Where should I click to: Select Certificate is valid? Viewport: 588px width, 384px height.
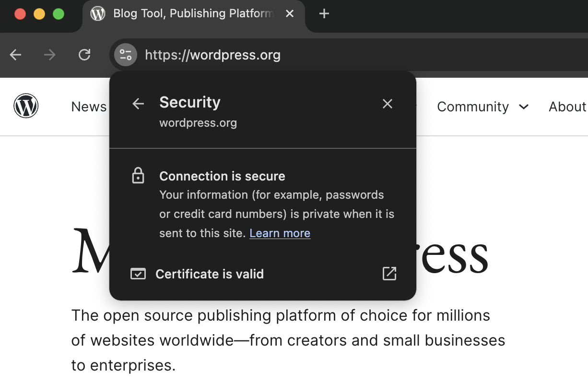tap(210, 274)
